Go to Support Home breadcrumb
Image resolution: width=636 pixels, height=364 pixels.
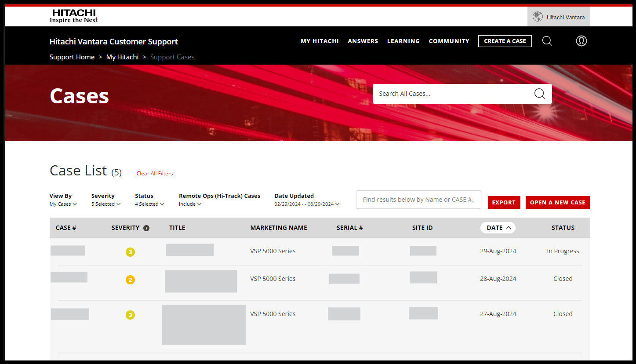point(72,57)
